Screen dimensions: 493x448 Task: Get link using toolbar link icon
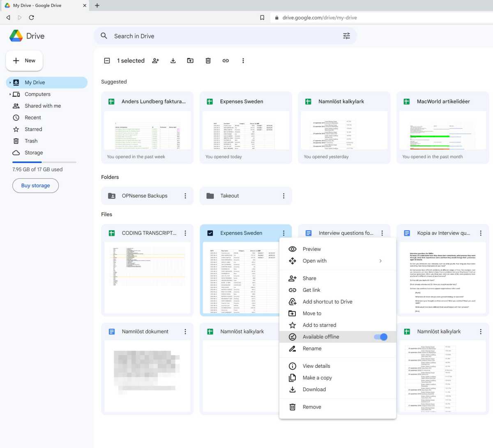coord(226,61)
